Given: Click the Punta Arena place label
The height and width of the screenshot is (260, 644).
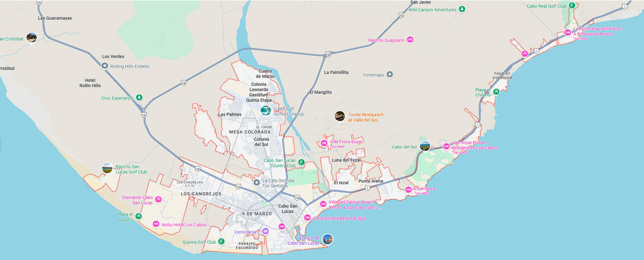Looking at the screenshot, I should pyautogui.click(x=371, y=181).
